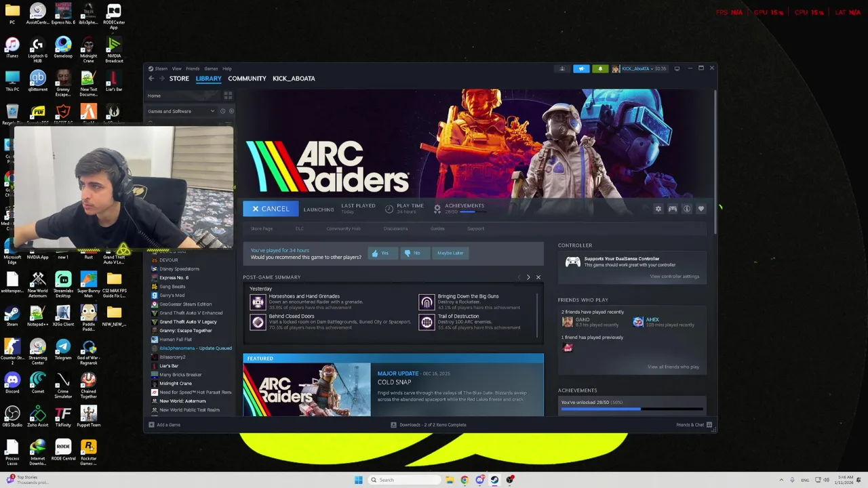Open the Telegram desktop shortcut

63,349
